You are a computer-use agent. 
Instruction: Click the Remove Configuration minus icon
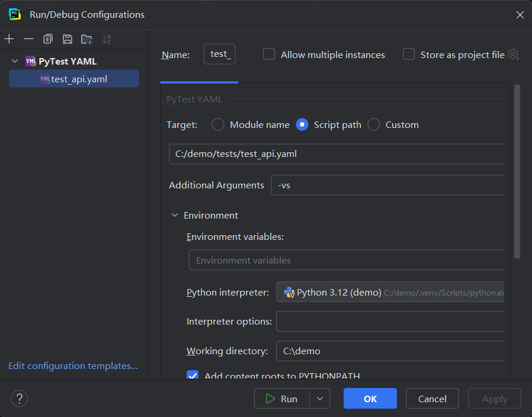28,39
